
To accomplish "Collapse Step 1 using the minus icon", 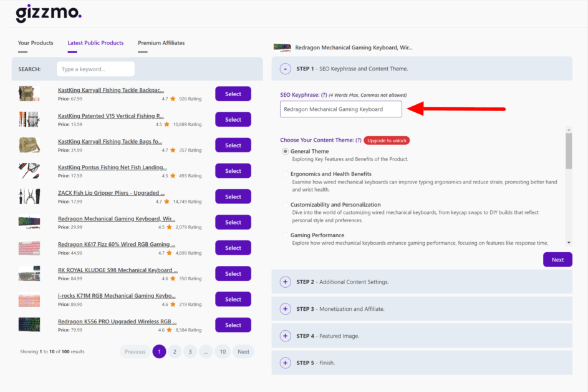I will click(x=286, y=69).
